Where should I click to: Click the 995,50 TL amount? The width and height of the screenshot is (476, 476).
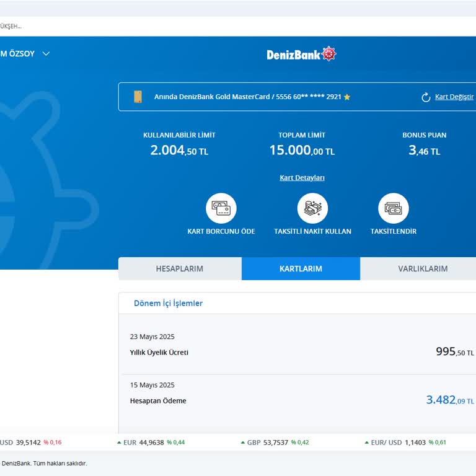455,351
